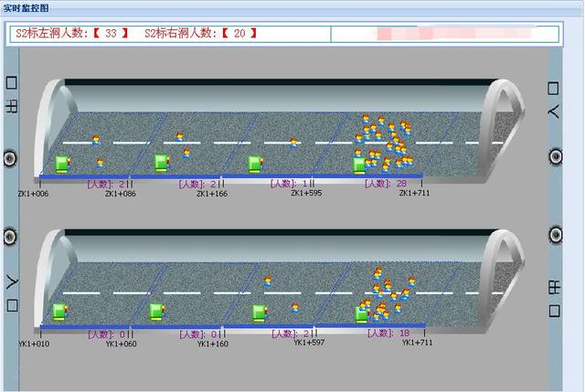Viewport: 585px width, 392px height.
Task: Select upper worker in ZK1+086–ZK1+166 section
Action: [x=179, y=137]
